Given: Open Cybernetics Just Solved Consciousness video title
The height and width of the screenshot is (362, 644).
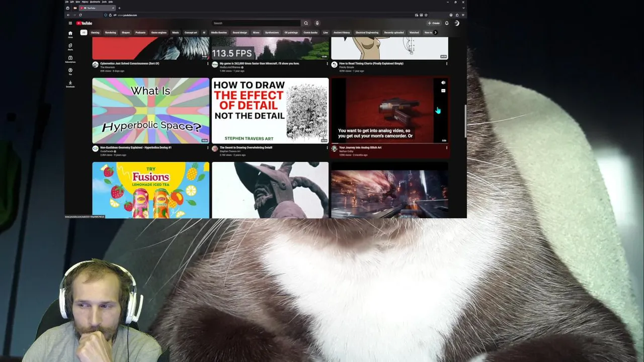Looking at the screenshot, I should click(x=130, y=63).
